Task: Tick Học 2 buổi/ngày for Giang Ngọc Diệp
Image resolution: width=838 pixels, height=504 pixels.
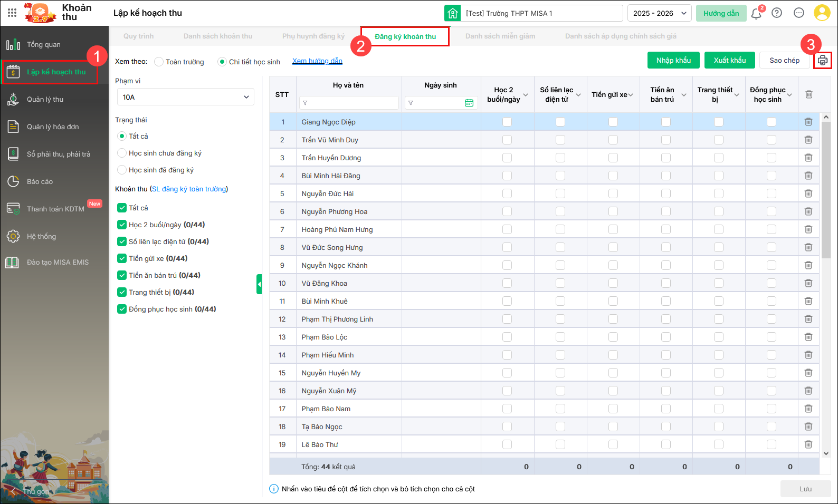Action: point(507,122)
